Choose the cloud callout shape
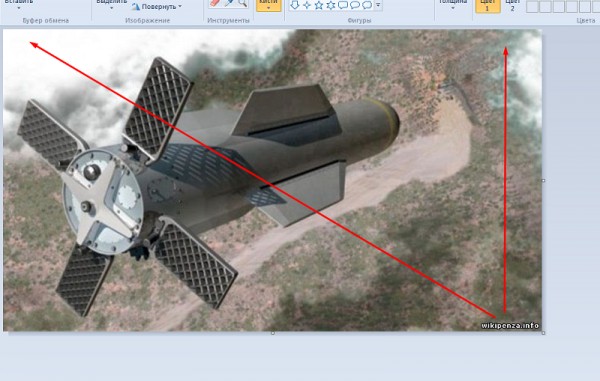 pyautogui.click(x=367, y=5)
